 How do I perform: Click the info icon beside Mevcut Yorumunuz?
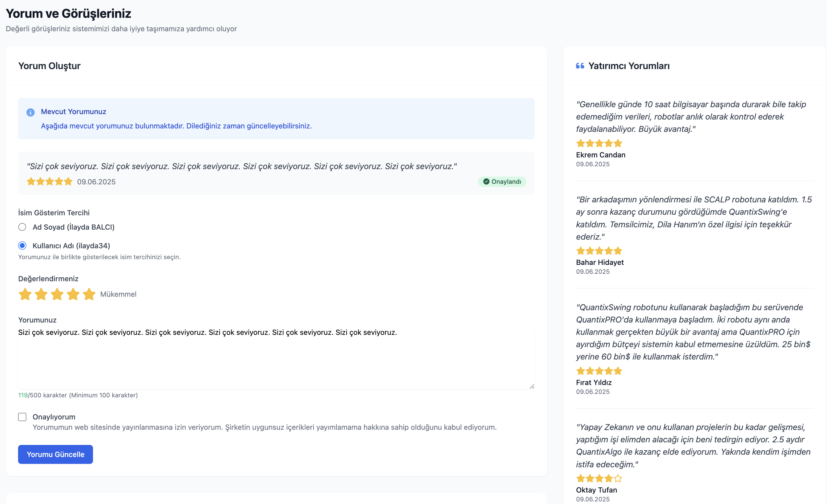point(30,112)
